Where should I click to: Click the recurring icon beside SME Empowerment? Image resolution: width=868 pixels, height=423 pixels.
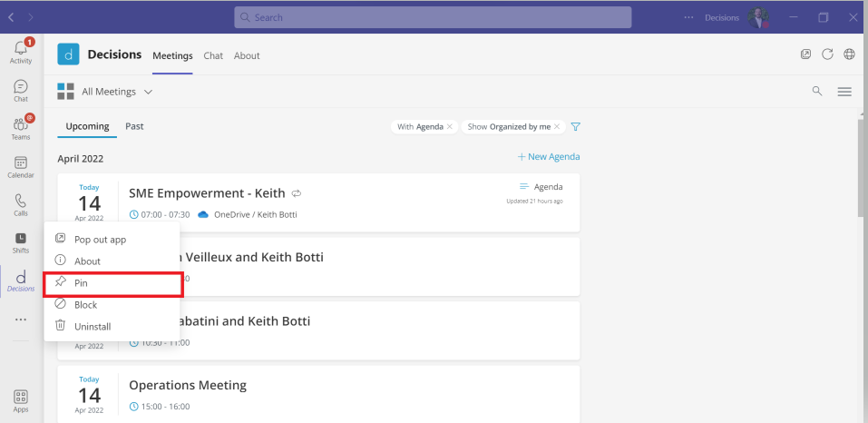(297, 193)
